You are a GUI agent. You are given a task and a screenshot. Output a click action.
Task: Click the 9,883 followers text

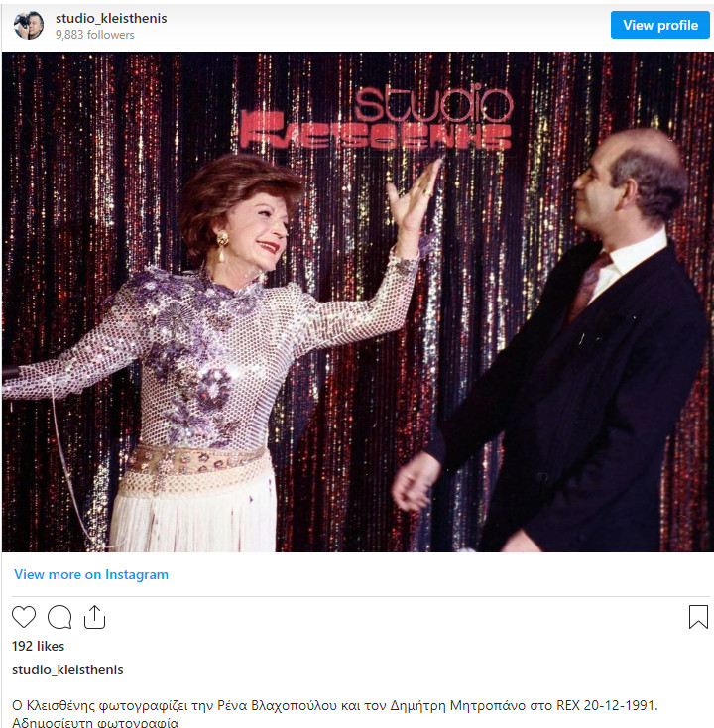pos(95,35)
